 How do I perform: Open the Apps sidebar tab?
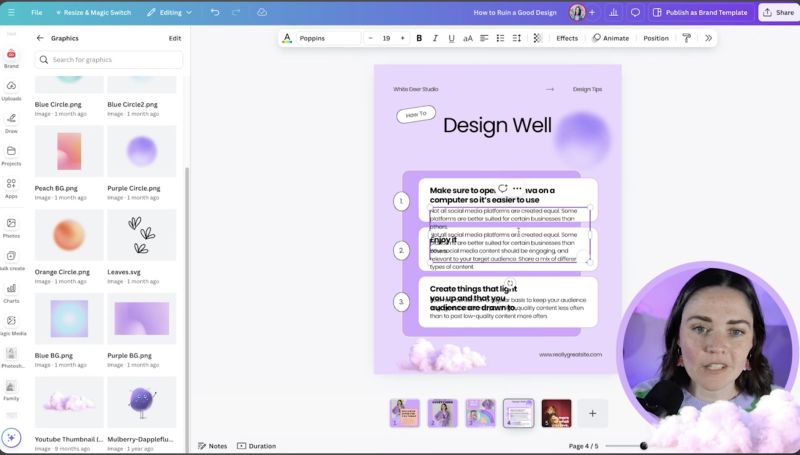(x=11, y=188)
